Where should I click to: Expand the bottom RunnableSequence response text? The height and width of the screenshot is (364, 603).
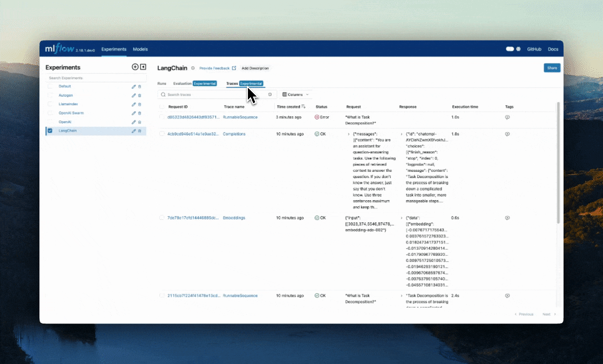click(x=402, y=296)
